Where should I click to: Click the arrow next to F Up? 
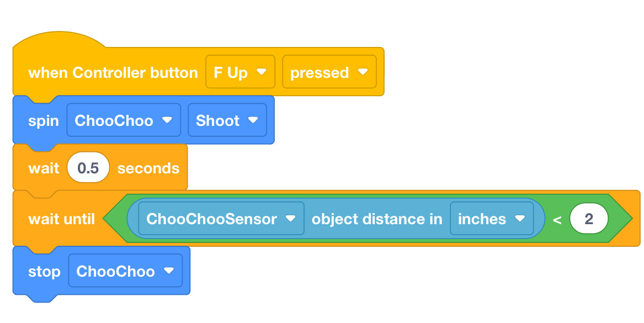[261, 72]
